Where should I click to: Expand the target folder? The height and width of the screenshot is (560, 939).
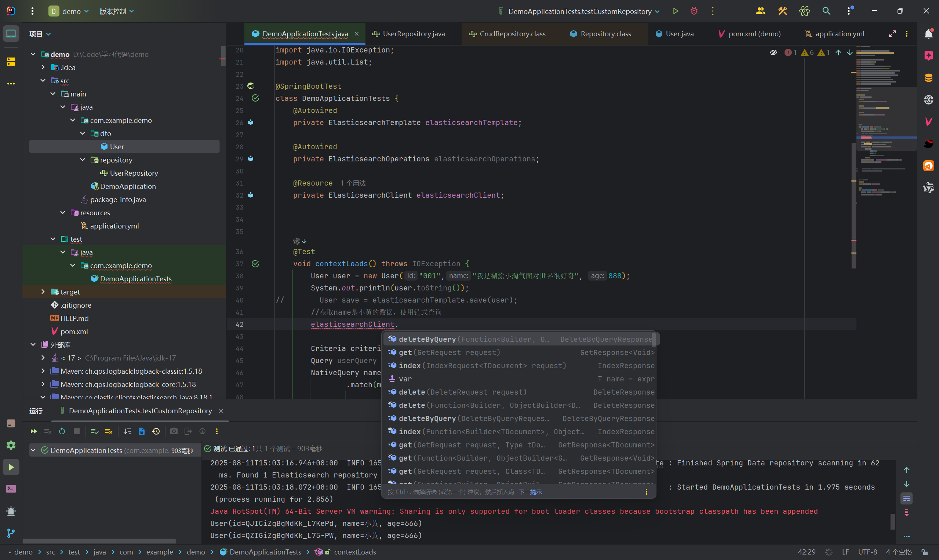43,292
